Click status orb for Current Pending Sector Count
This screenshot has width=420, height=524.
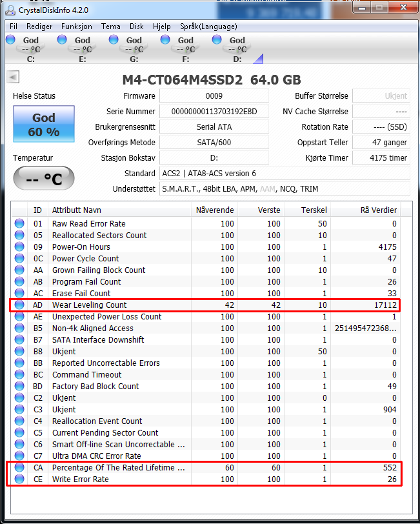point(19,432)
